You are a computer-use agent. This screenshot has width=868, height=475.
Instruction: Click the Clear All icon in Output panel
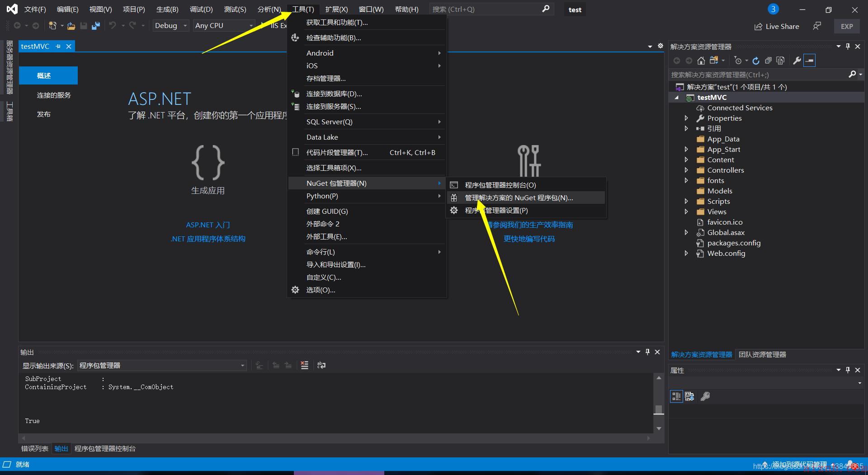(305, 365)
